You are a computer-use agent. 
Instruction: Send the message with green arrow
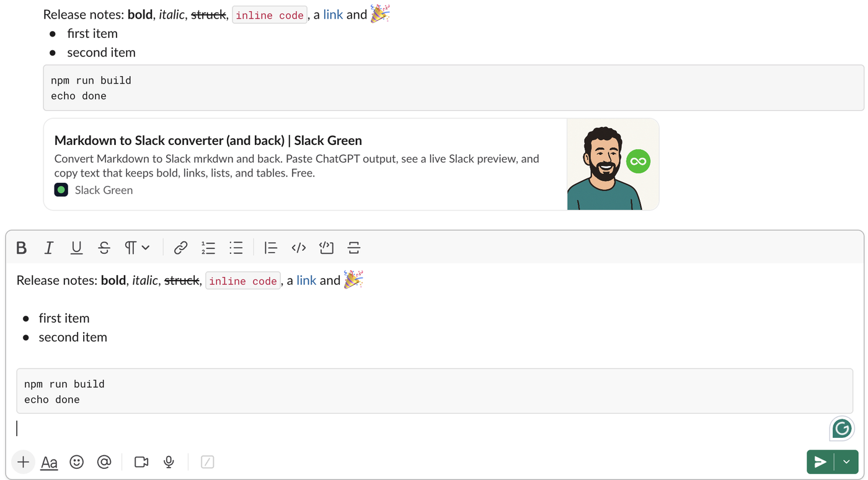820,462
